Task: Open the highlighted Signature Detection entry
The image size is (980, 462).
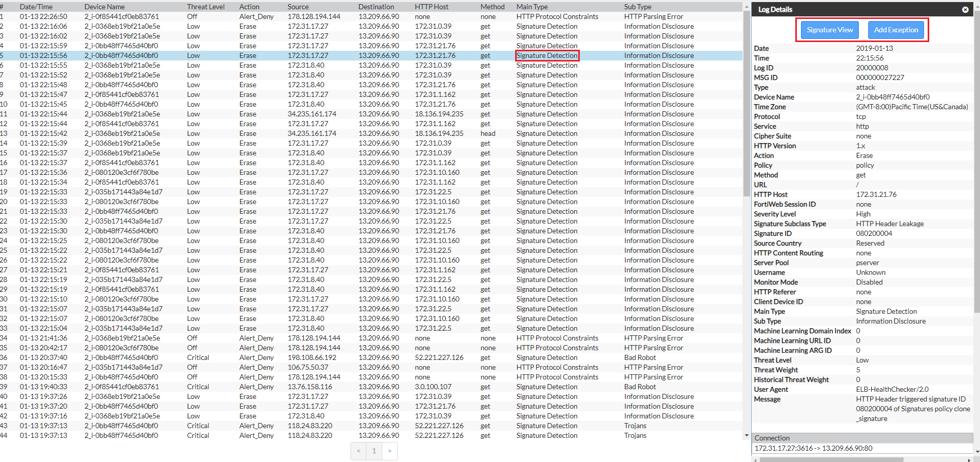Action: (x=547, y=55)
